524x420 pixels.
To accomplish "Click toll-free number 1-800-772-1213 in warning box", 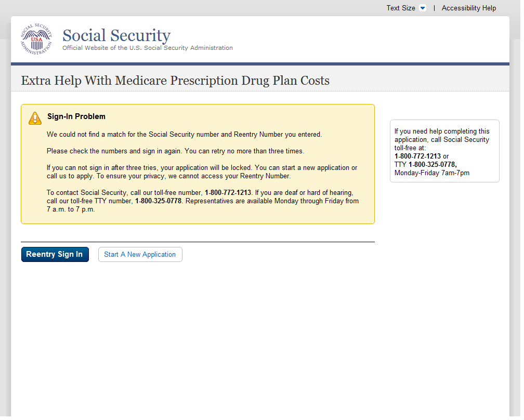I will click(x=228, y=193).
